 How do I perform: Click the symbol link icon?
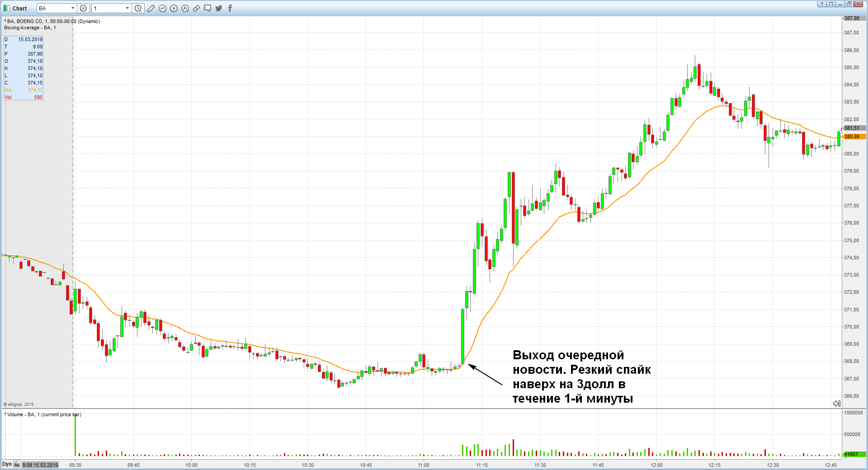tap(196, 8)
